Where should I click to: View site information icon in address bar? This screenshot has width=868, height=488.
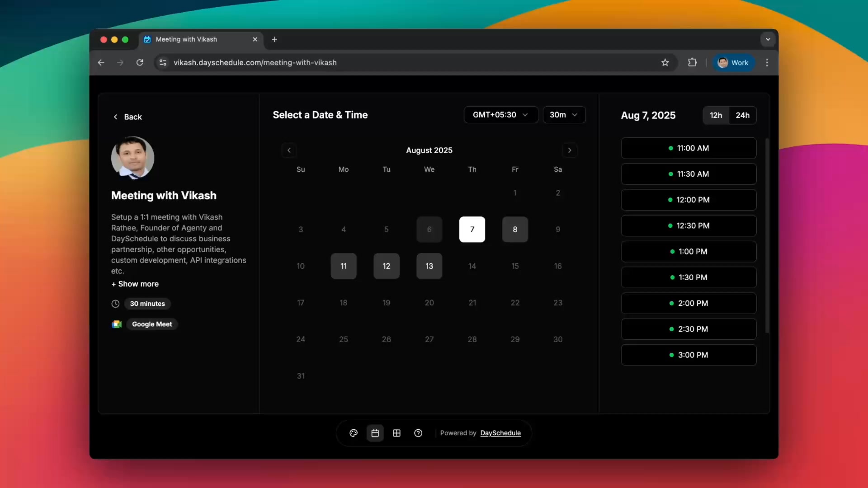[163, 62]
